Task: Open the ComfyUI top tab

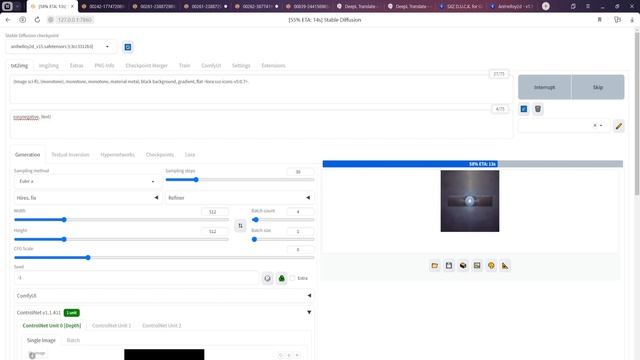Action: point(211,66)
